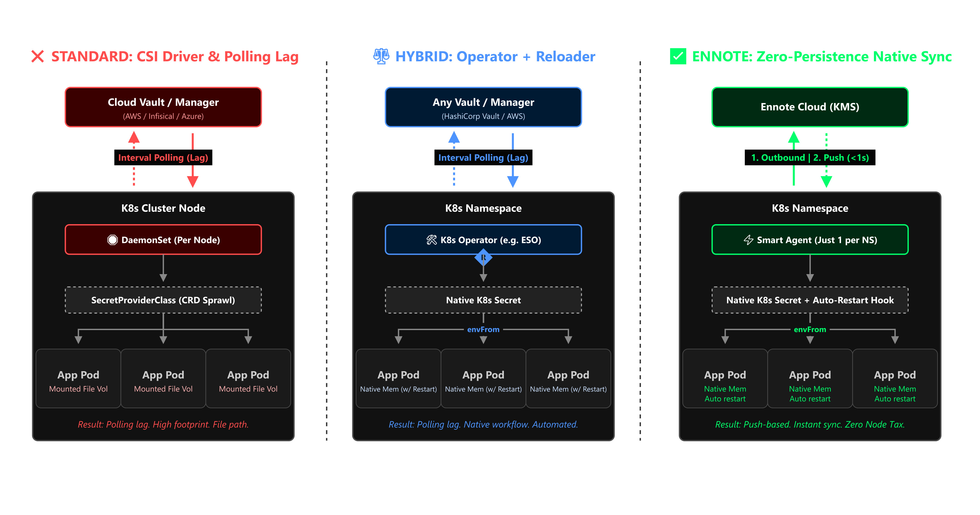Expand the Native K8s Secret dashed box
The height and width of the screenshot is (515, 980).
(483, 300)
